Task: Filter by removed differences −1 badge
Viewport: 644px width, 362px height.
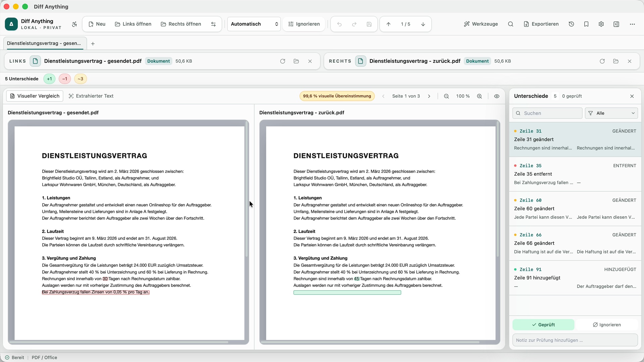Action: 65,79
